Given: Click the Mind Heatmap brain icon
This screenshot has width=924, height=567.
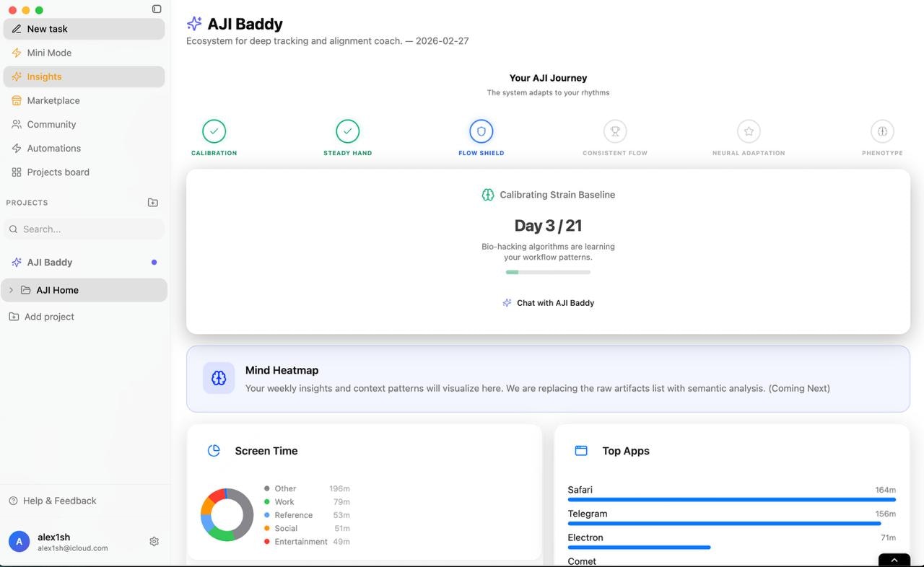Looking at the screenshot, I should 219,378.
